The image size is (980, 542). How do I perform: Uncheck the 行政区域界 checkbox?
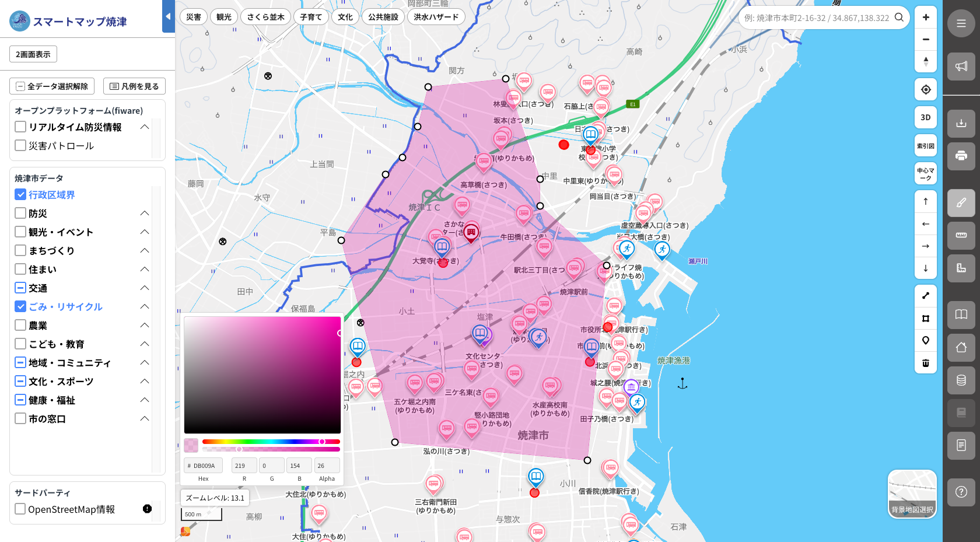click(x=20, y=194)
